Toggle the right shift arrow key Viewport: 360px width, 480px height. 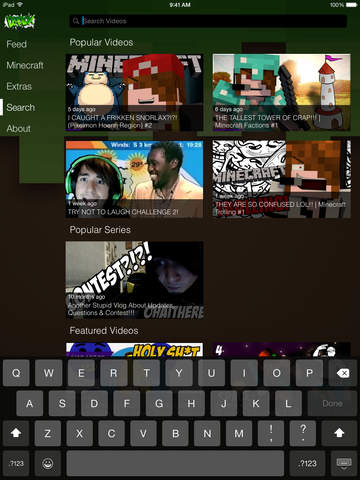(x=339, y=433)
